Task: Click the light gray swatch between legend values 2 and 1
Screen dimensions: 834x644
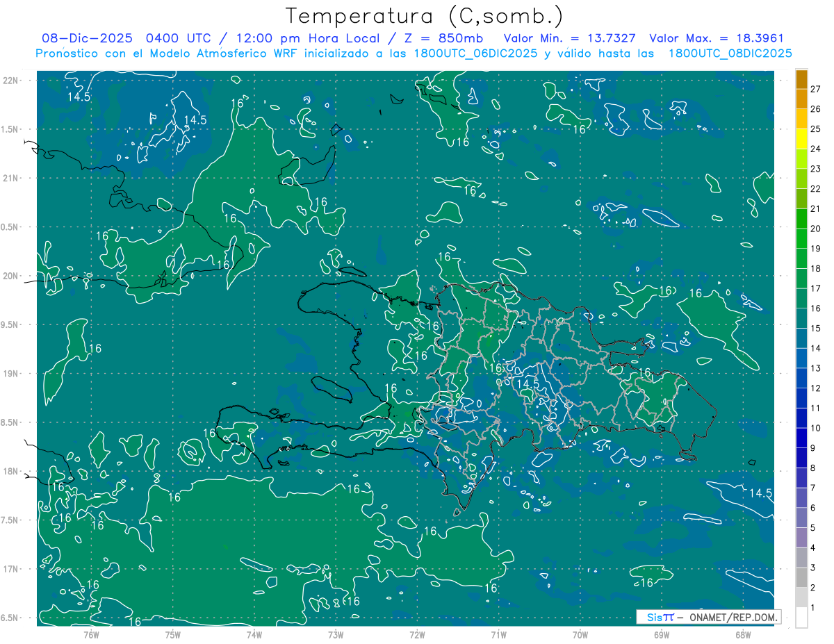Action: 801,597
